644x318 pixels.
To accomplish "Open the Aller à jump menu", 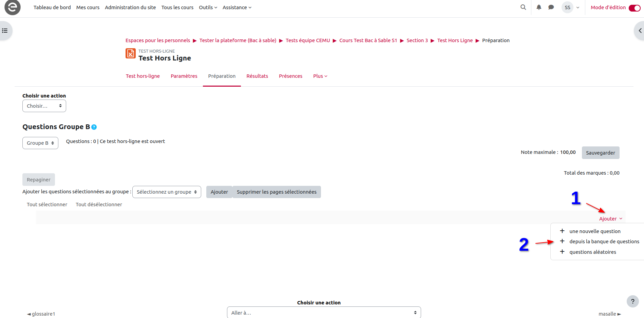I will pos(324,313).
